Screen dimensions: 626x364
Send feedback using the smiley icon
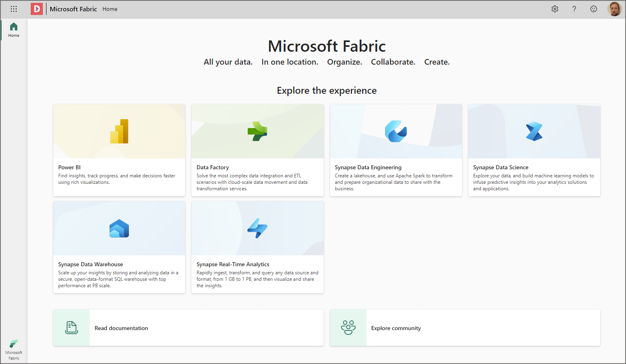coord(594,8)
